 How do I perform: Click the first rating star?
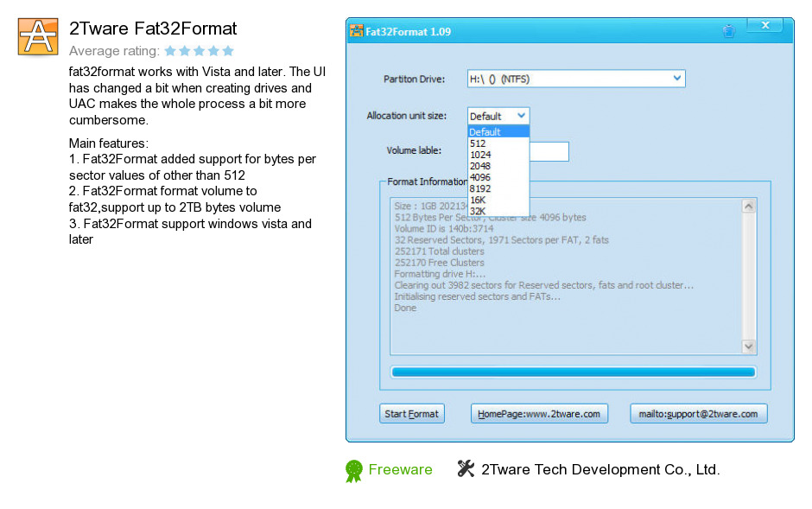[x=170, y=51]
